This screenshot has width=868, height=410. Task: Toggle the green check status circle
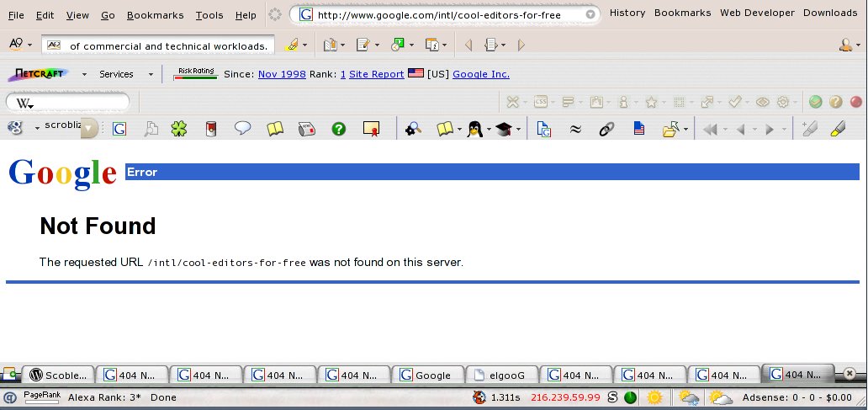pos(815,101)
